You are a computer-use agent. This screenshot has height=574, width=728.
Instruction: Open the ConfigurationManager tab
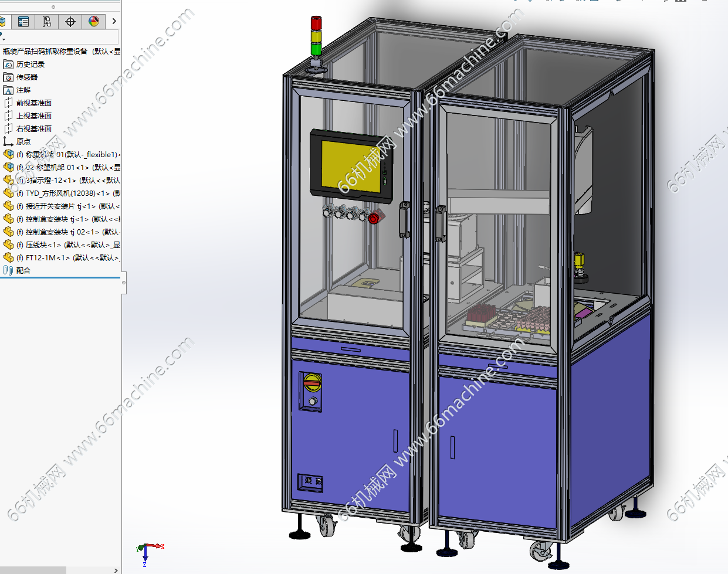click(x=47, y=22)
